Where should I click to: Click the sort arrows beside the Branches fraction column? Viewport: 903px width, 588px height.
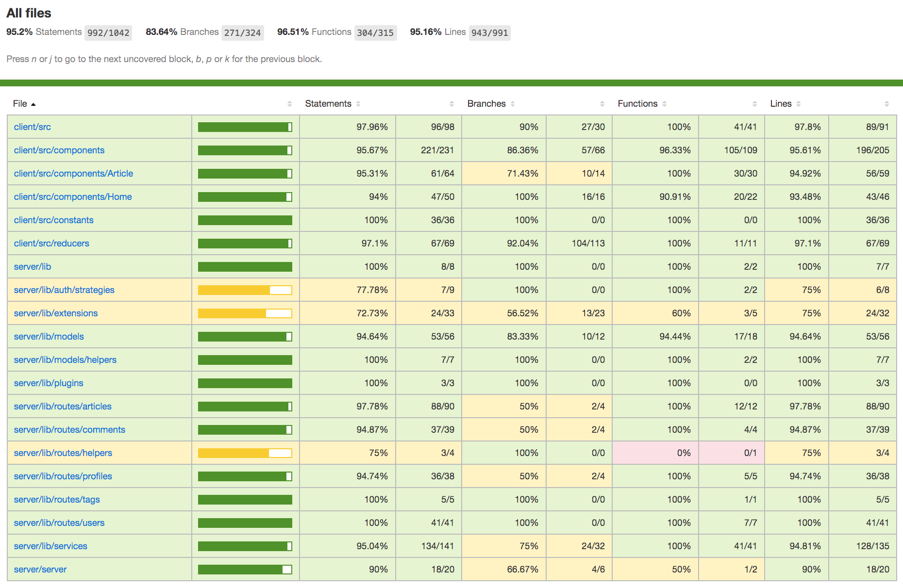click(x=603, y=103)
